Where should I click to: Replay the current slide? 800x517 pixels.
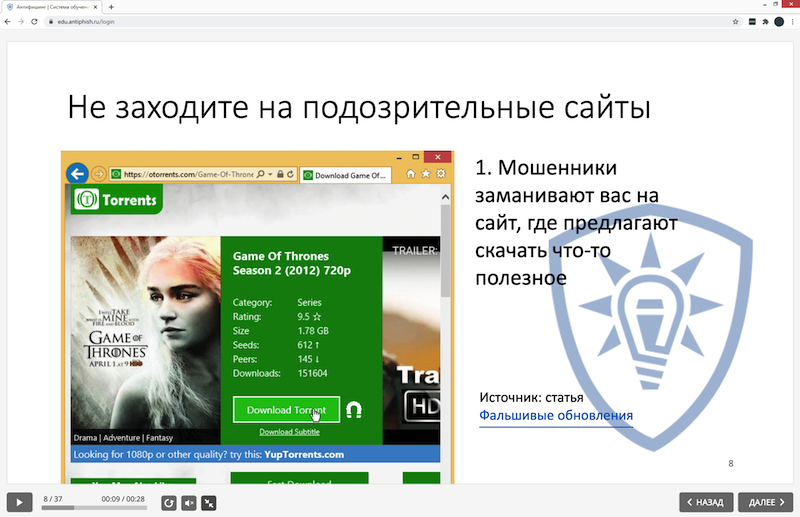[169, 503]
